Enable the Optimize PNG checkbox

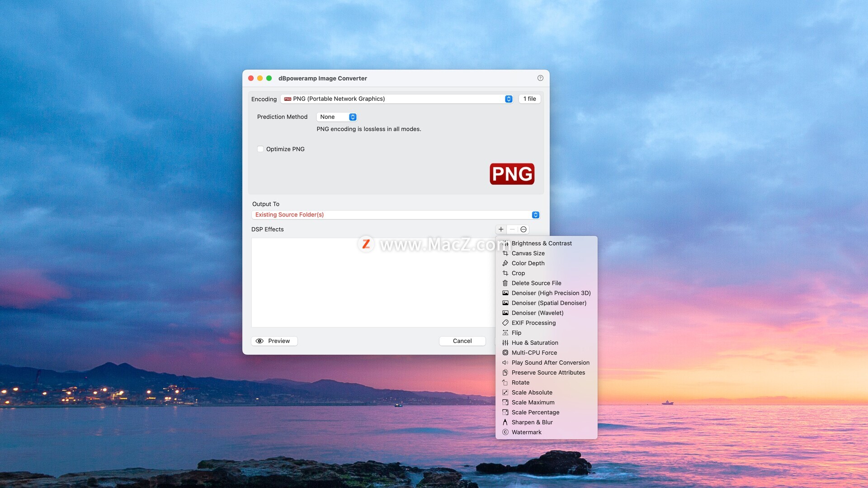(260, 149)
